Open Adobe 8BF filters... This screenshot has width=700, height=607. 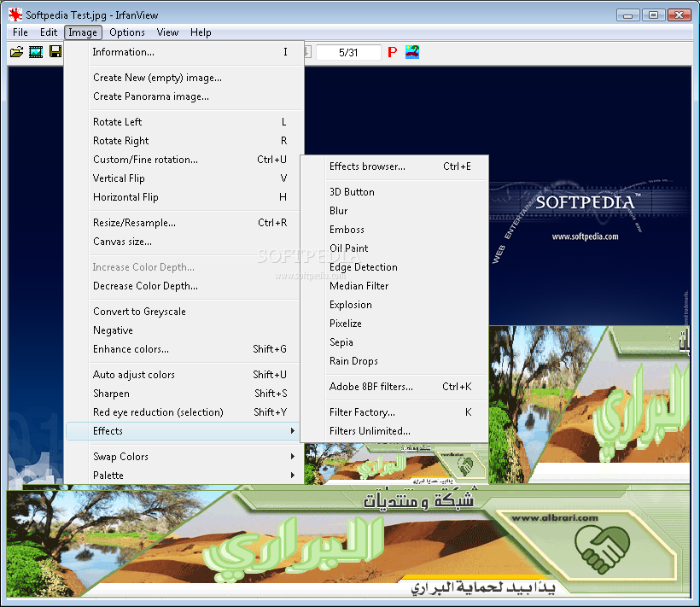pyautogui.click(x=394, y=387)
